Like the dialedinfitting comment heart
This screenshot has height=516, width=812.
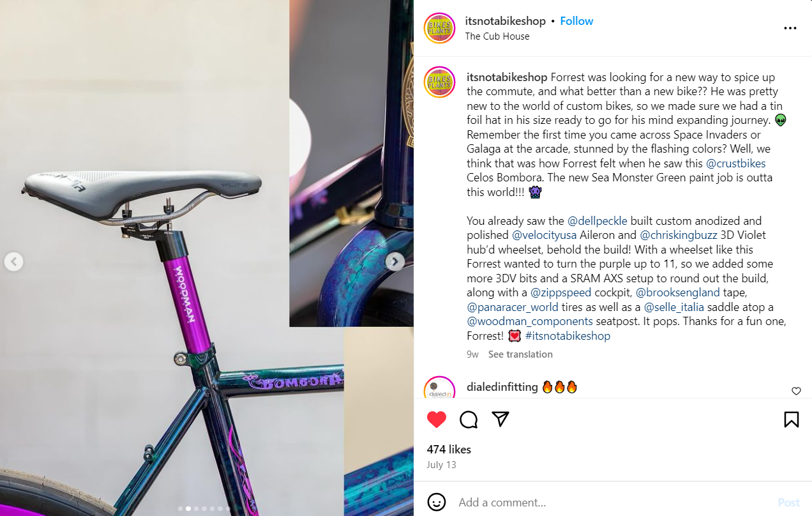pos(796,391)
